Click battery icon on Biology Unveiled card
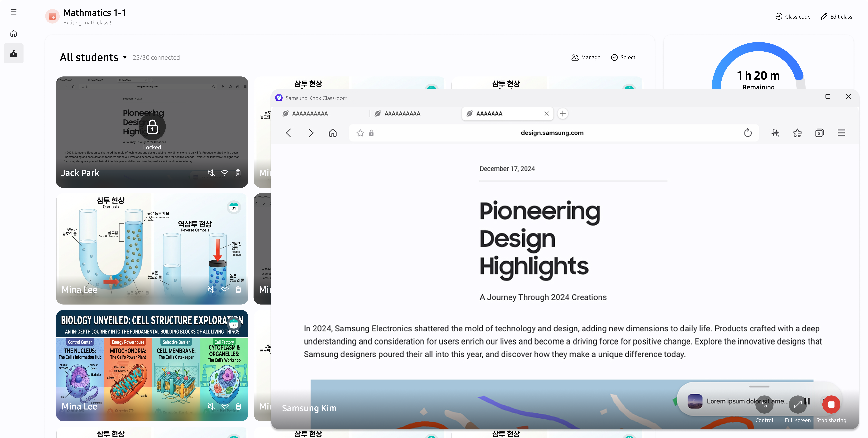The image size is (868, 438). [x=238, y=406]
